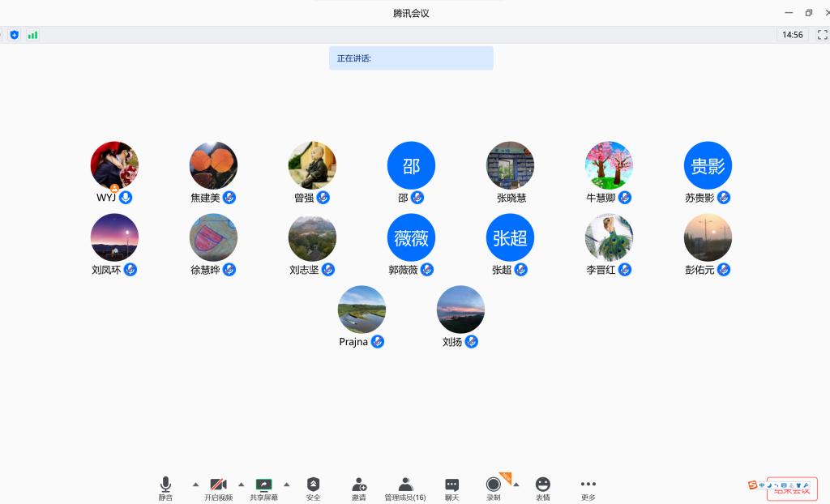Expand the audio options arrow beside 静音
830x504 pixels.
pos(195,485)
